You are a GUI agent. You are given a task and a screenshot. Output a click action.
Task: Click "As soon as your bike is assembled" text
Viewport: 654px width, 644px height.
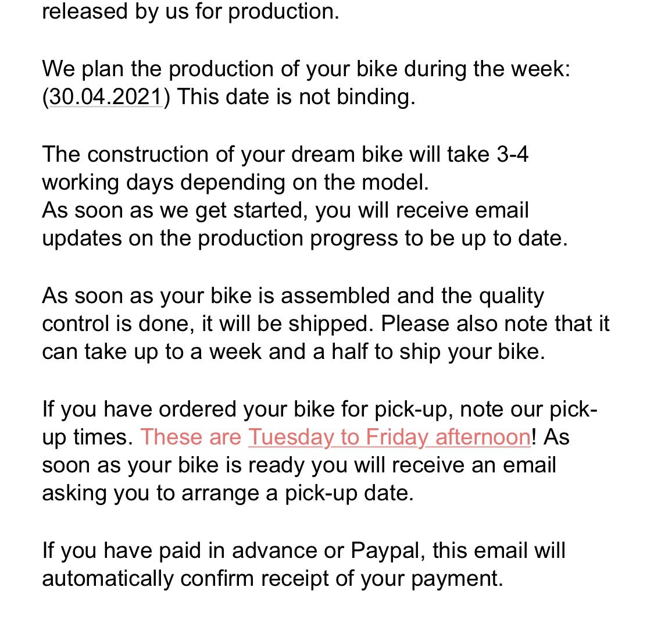tap(215, 296)
